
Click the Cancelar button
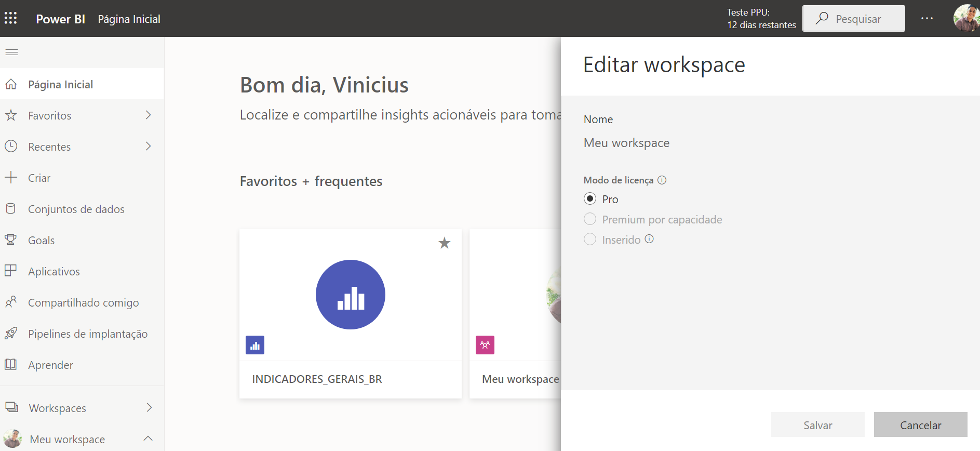pyautogui.click(x=921, y=425)
